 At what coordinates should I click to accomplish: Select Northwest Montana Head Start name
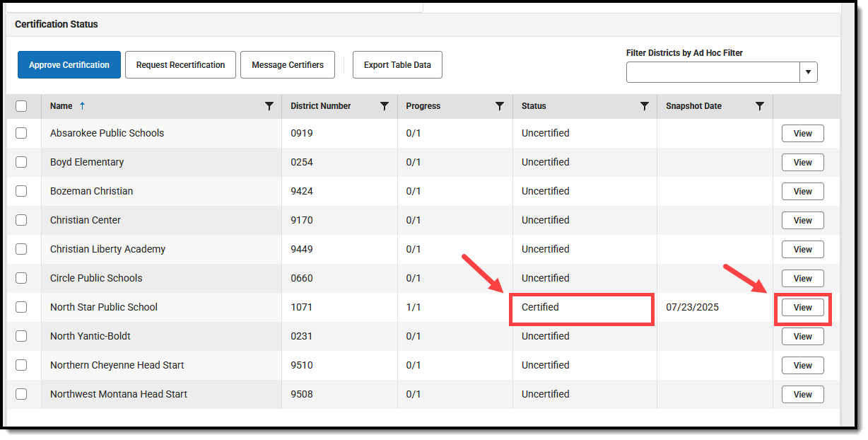[x=119, y=394]
